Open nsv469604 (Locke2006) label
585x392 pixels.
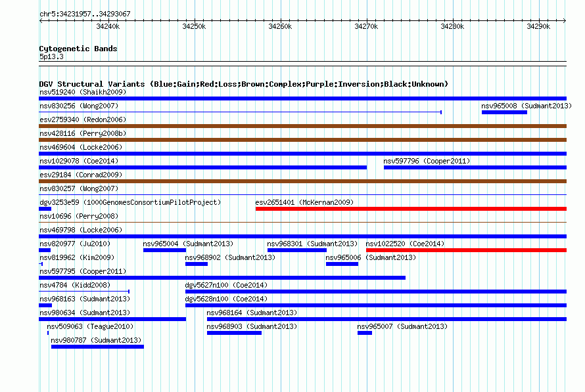tap(81, 147)
